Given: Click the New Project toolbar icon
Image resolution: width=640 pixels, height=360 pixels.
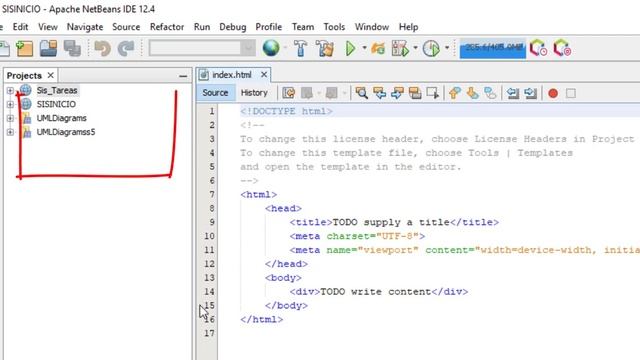Looking at the screenshot, I should (x=24, y=49).
